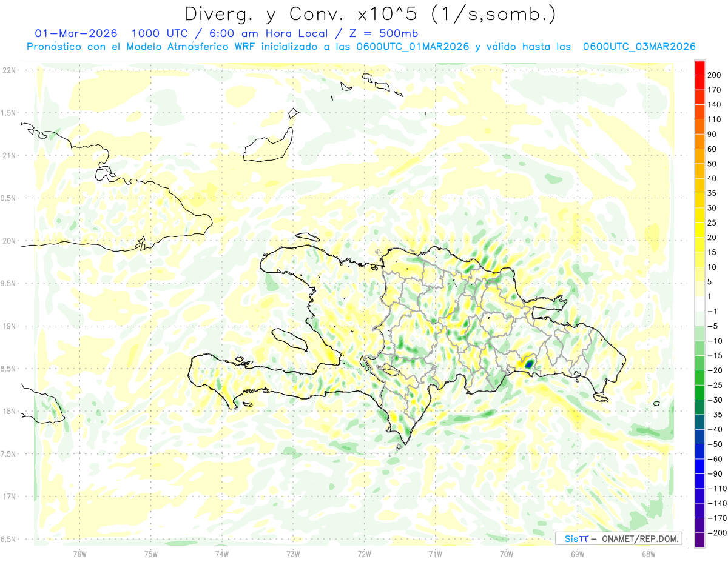Click the positive '35' legend value
This screenshot has width=728, height=562.
pyautogui.click(x=712, y=193)
